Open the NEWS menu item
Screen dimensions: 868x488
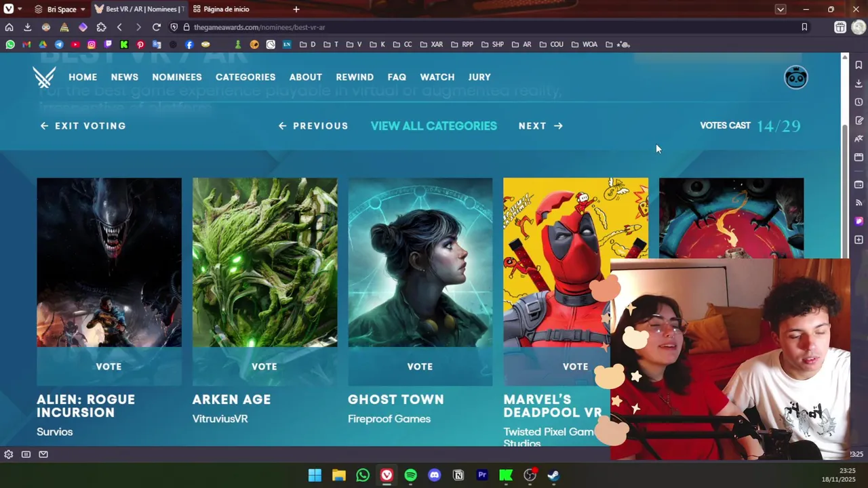click(125, 77)
